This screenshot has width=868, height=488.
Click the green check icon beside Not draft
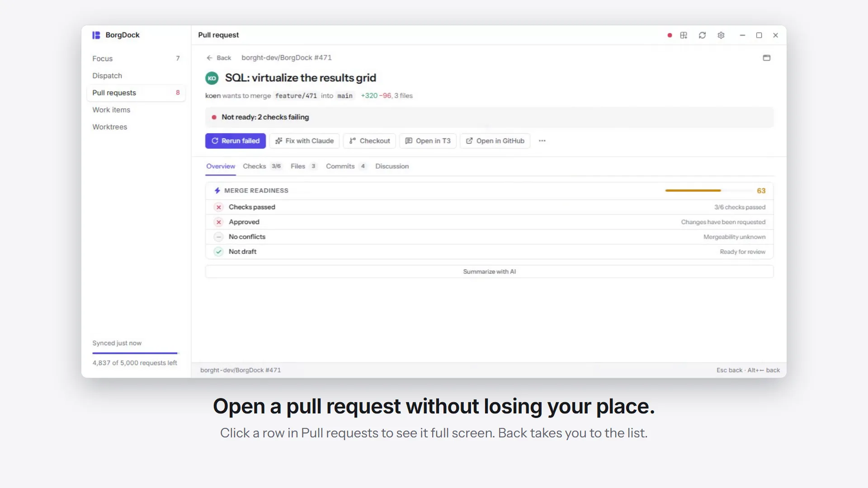point(219,252)
